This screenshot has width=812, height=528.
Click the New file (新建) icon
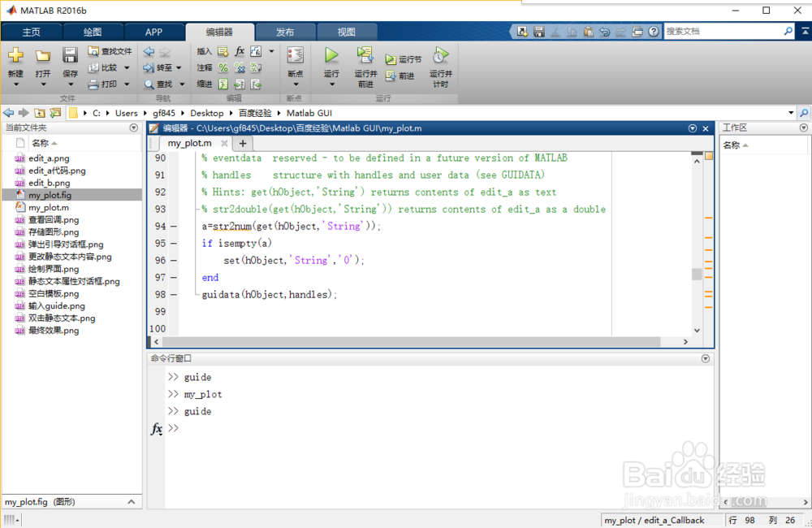tap(15, 55)
